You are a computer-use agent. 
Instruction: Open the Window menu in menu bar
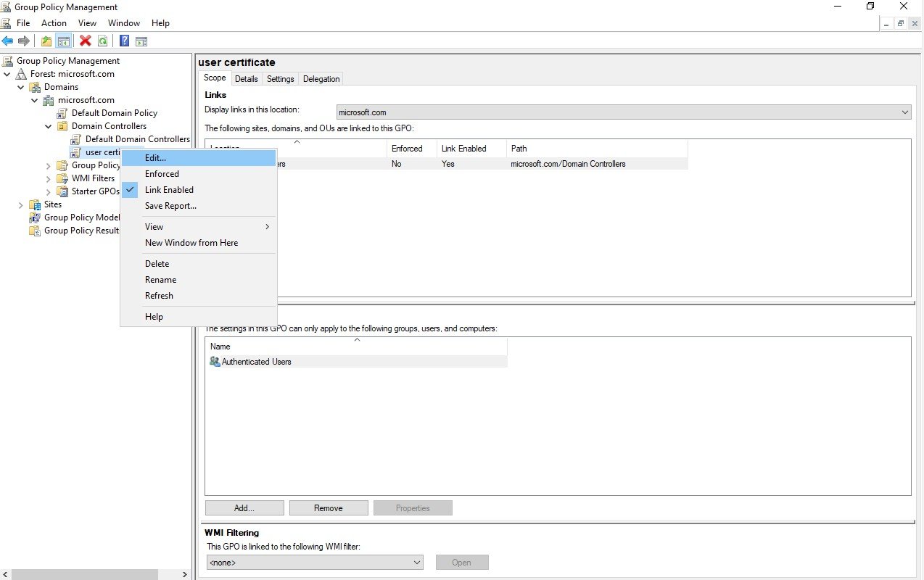(x=124, y=23)
